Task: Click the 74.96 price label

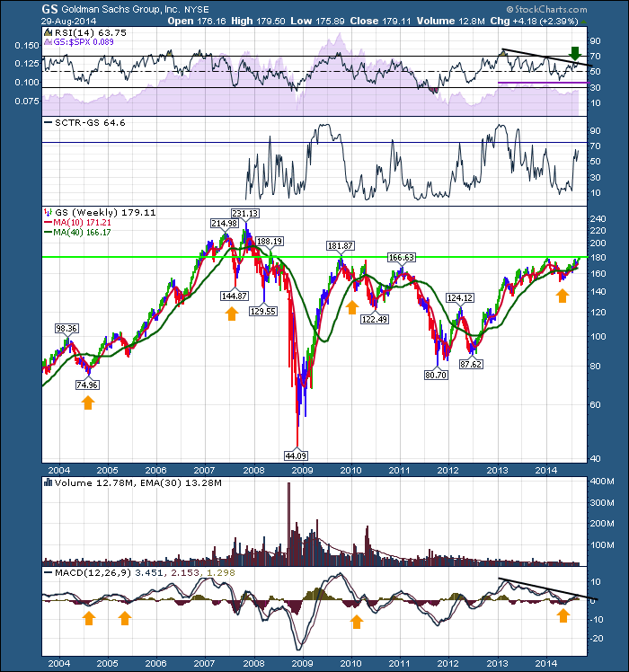Action: [87, 385]
